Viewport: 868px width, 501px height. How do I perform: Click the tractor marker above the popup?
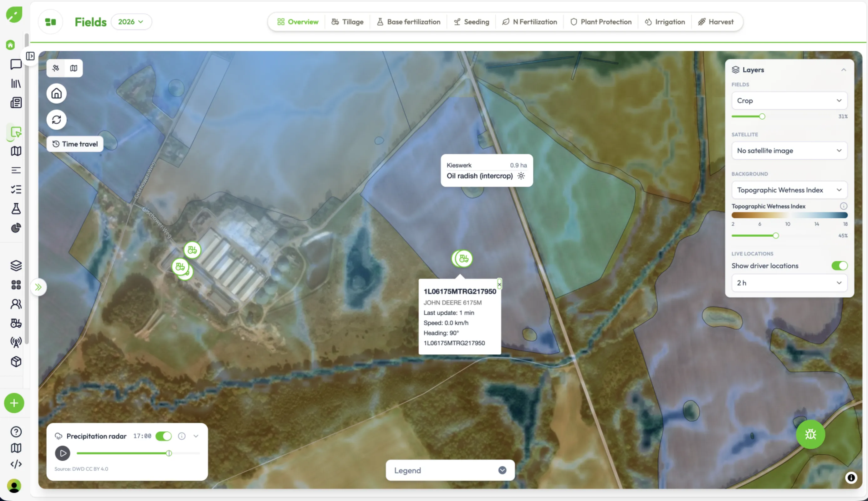click(463, 258)
